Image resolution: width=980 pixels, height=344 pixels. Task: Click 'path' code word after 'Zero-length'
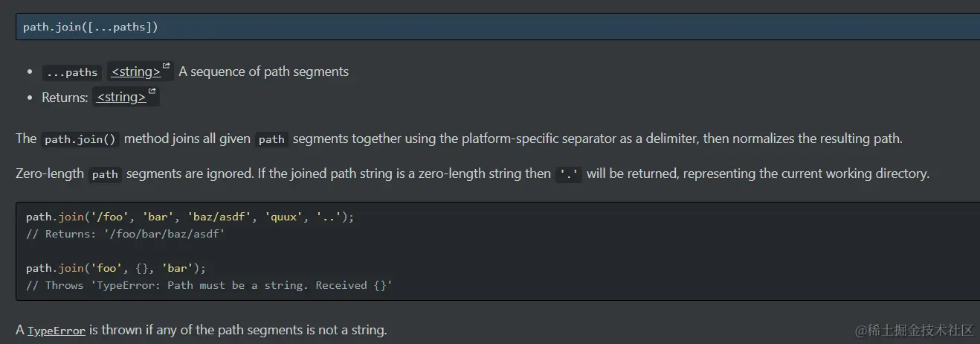click(x=105, y=174)
